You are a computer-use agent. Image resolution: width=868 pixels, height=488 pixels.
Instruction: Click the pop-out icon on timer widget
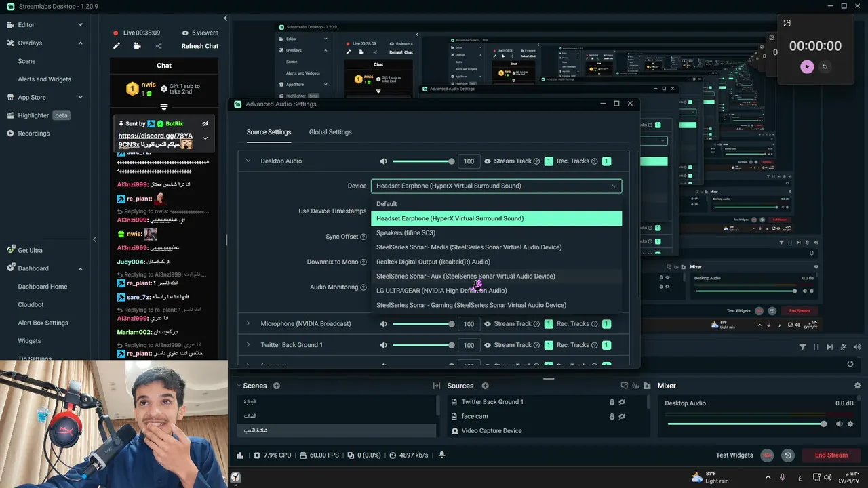pos(787,23)
